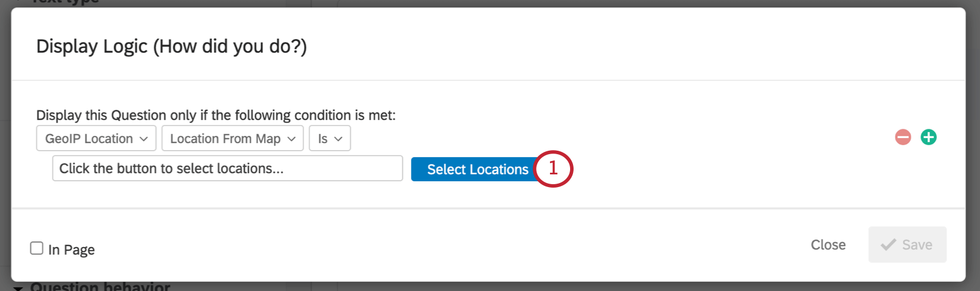This screenshot has height=291, width=980.
Task: Add a condition with the green plus icon
Action: [928, 137]
